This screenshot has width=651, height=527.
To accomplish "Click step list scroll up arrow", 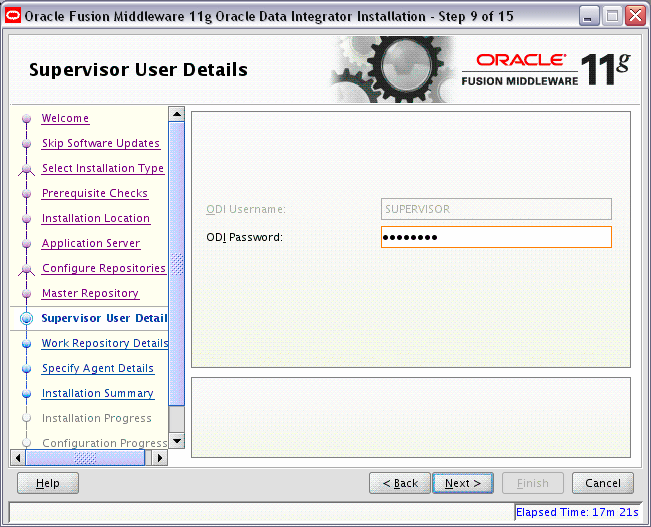I will (177, 114).
